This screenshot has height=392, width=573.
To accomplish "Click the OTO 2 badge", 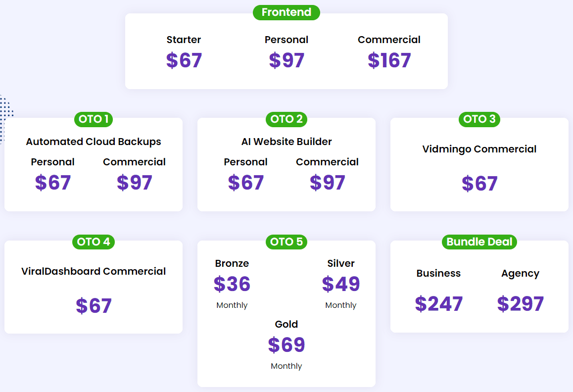I will point(286,119).
